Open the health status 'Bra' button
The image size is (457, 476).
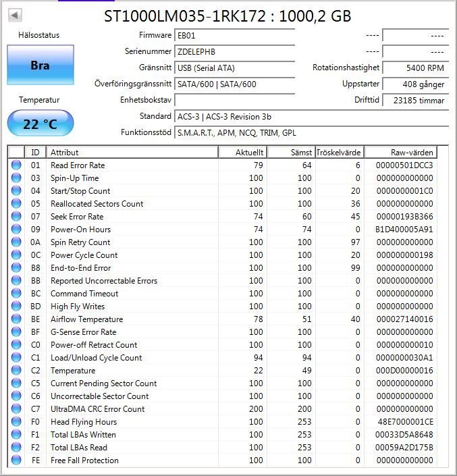point(40,66)
